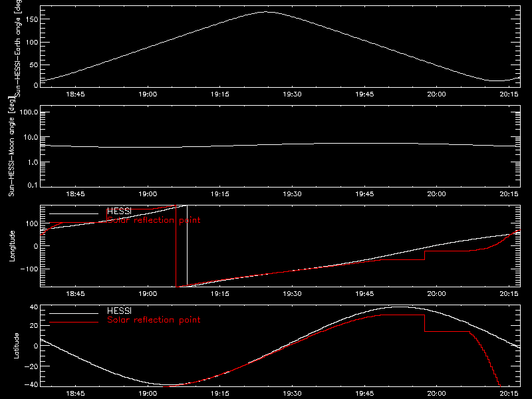
Task: Click the 100 tick on Longitude axis
Action: (32, 223)
